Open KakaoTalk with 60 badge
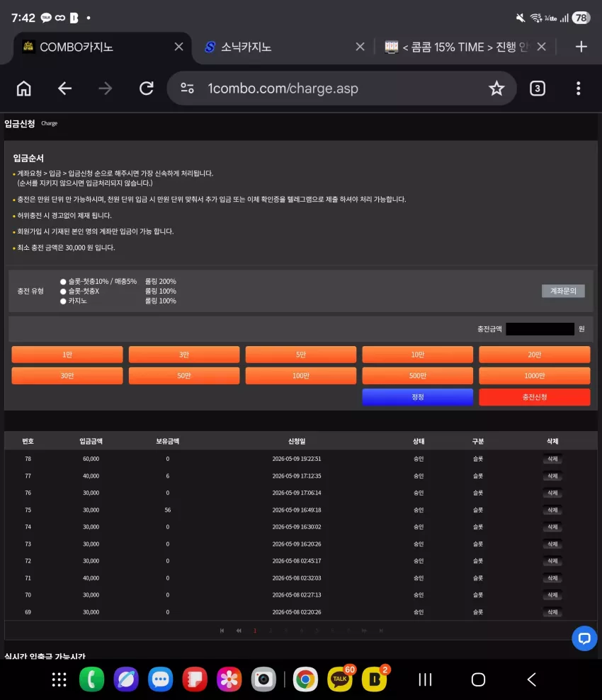 pos(340,679)
